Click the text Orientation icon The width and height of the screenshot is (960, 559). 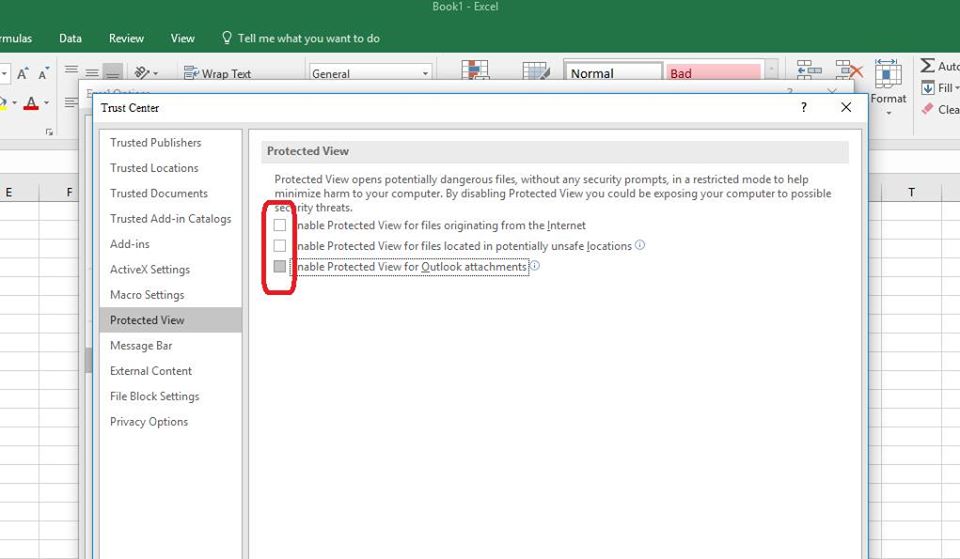click(x=143, y=73)
